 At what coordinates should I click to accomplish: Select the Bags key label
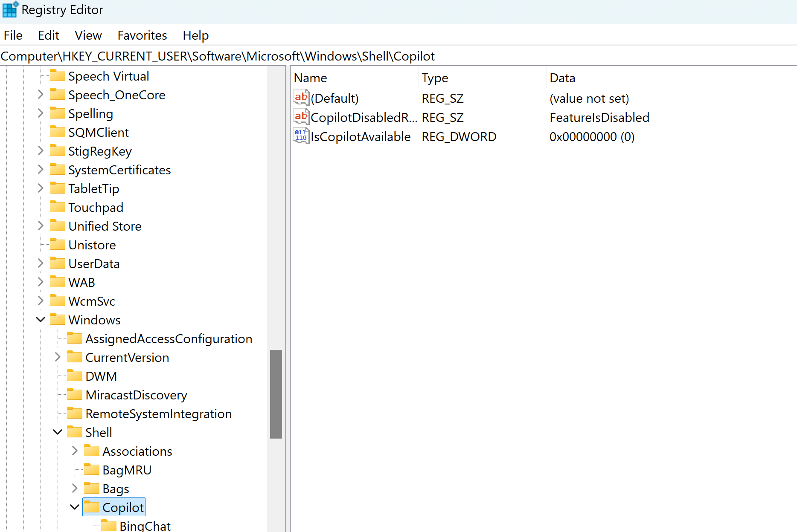pyautogui.click(x=116, y=489)
